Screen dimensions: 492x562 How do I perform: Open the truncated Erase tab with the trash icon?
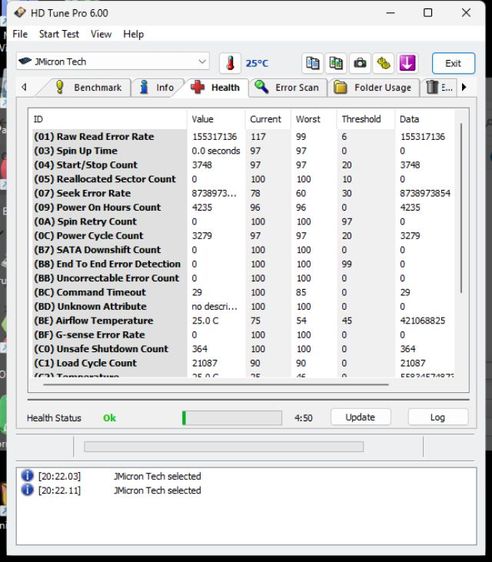[x=439, y=87]
